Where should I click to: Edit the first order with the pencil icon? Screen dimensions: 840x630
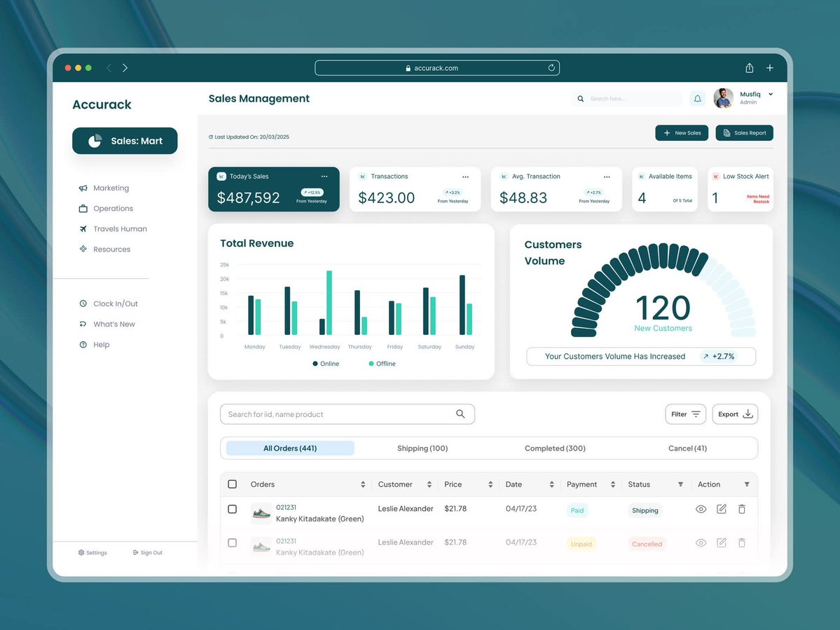click(x=721, y=509)
